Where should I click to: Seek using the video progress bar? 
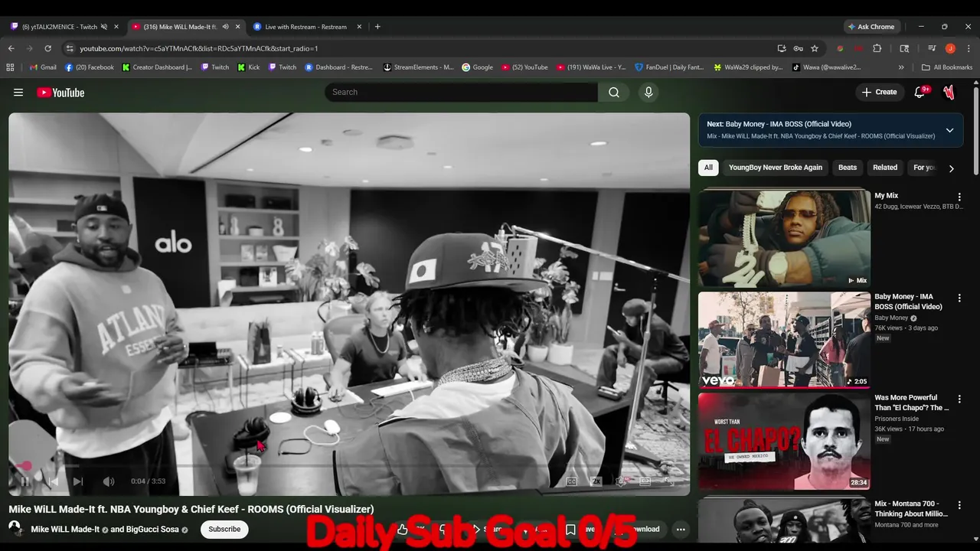(x=349, y=465)
